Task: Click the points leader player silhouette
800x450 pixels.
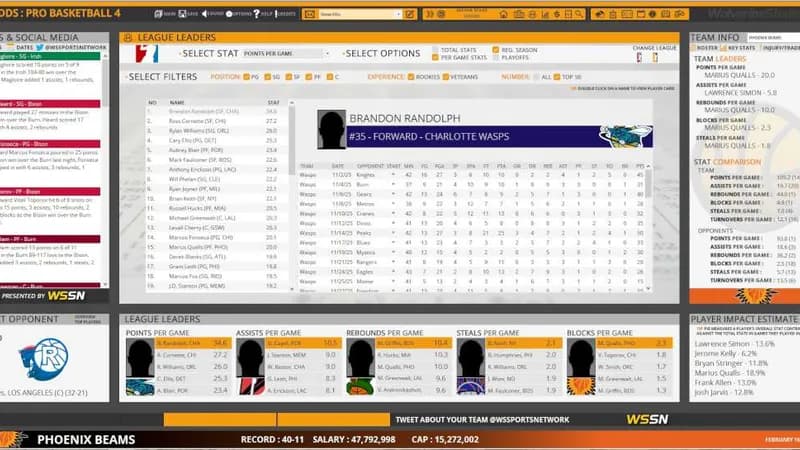Action: click(140, 358)
